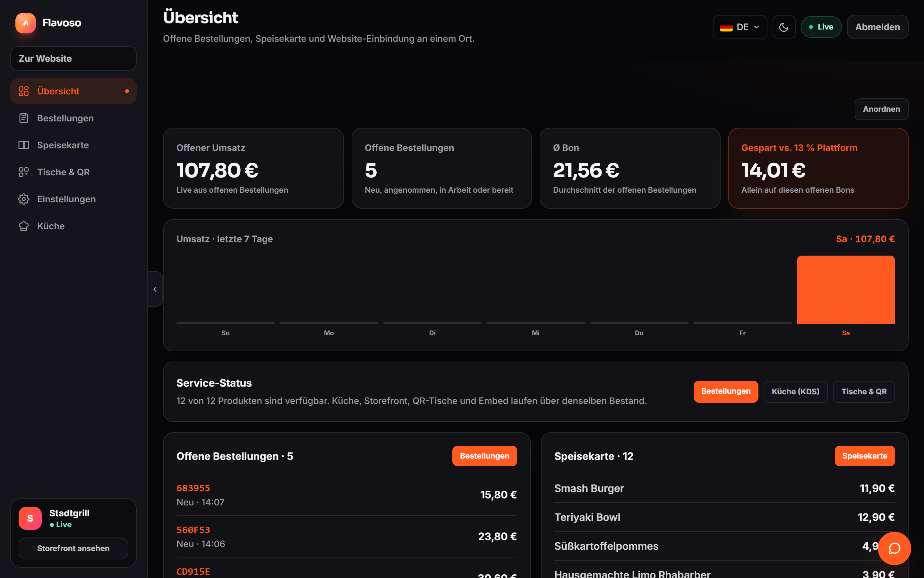Click Bestellungen button in Offene Bestellungen card
This screenshot has height=578, width=924.
point(484,456)
